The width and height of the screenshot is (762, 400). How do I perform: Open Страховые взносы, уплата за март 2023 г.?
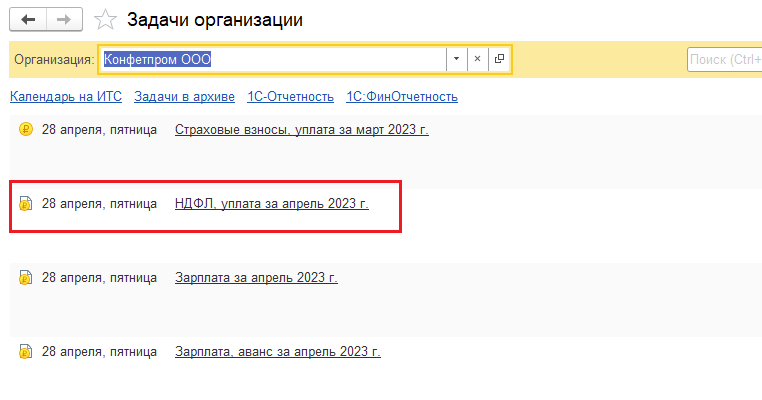[x=301, y=130]
